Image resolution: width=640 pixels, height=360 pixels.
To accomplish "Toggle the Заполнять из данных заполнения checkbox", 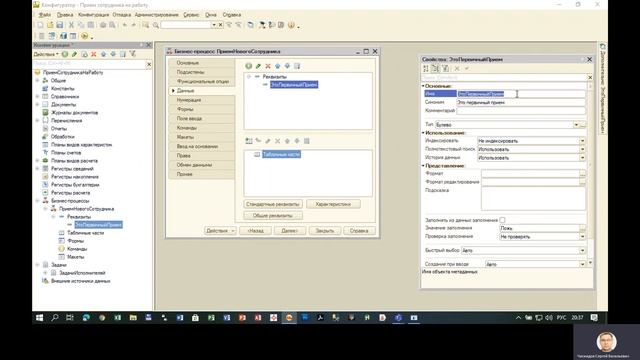I will click(502, 220).
